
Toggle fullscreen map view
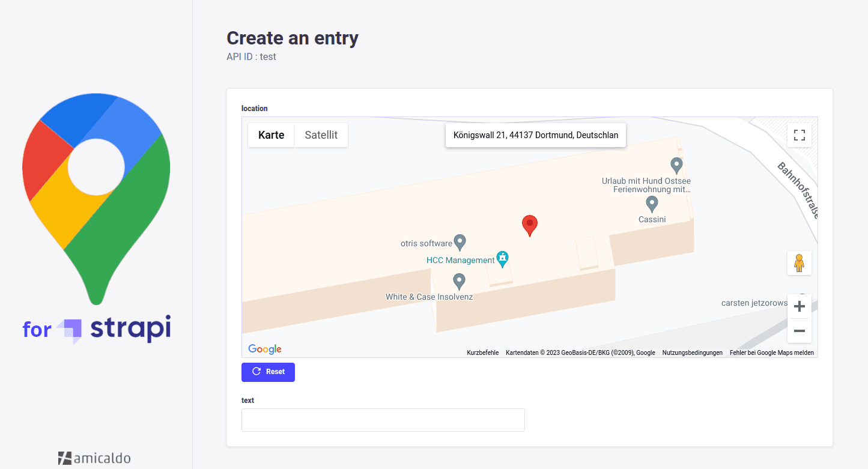coord(799,135)
